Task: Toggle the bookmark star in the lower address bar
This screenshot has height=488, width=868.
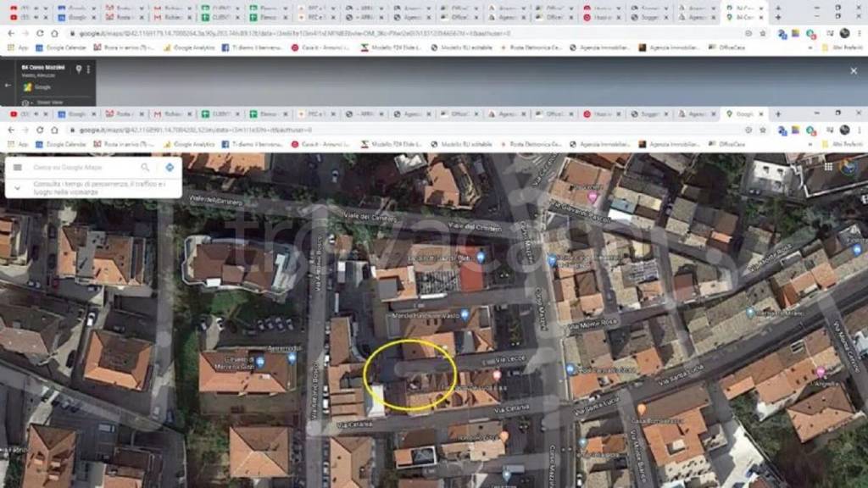Action: 763,130
